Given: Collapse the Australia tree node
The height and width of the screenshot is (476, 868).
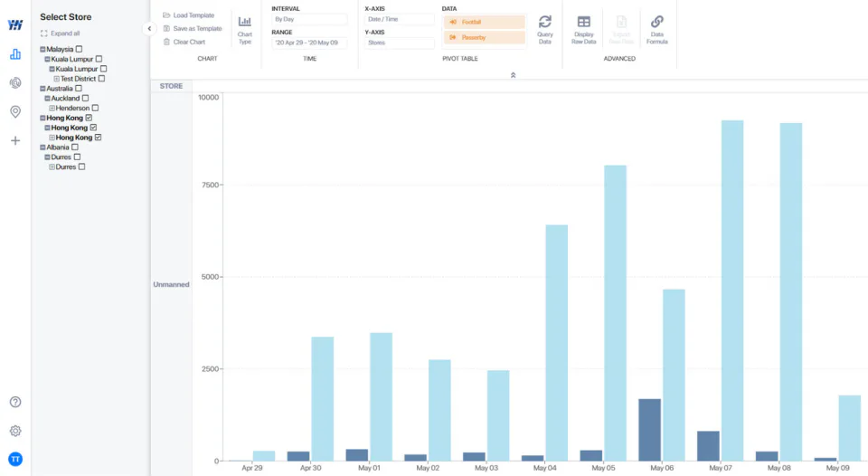Looking at the screenshot, I should click(x=42, y=89).
